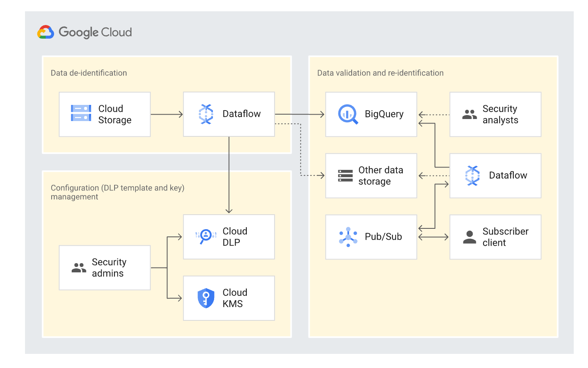Click the Pub/Sub icon

click(x=348, y=237)
